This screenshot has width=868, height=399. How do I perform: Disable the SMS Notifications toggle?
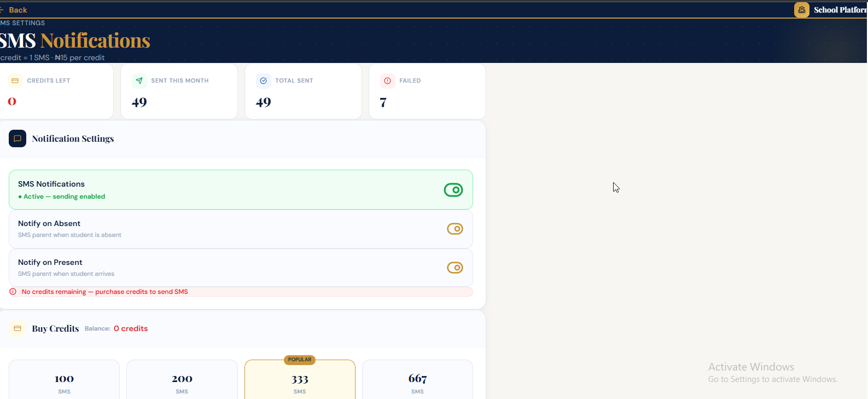pyautogui.click(x=453, y=190)
